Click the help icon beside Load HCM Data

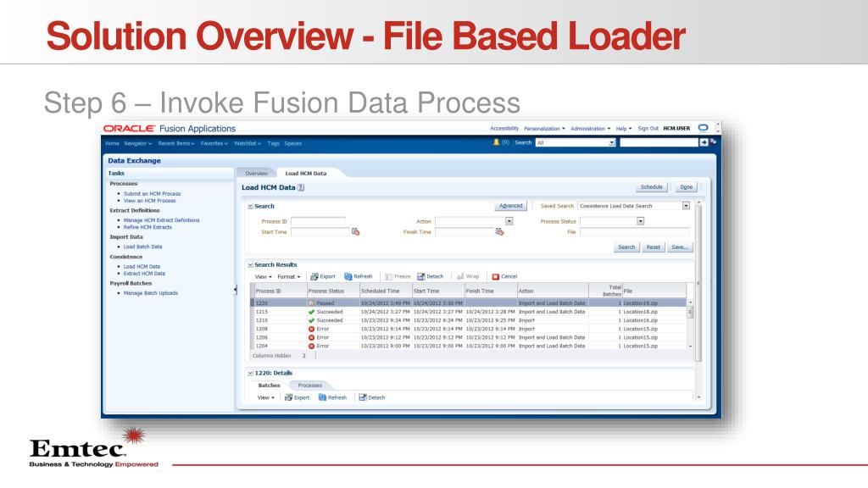[x=301, y=187]
